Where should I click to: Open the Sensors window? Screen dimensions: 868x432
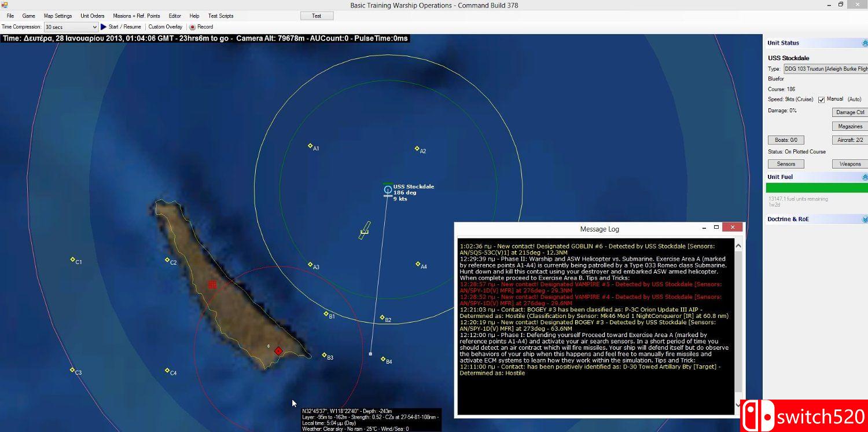pos(786,164)
